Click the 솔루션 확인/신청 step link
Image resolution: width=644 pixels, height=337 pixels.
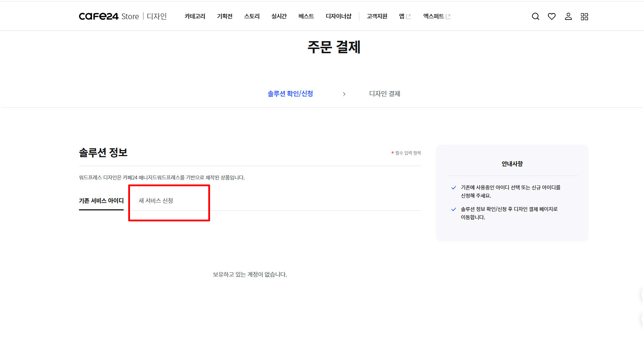pyautogui.click(x=290, y=94)
